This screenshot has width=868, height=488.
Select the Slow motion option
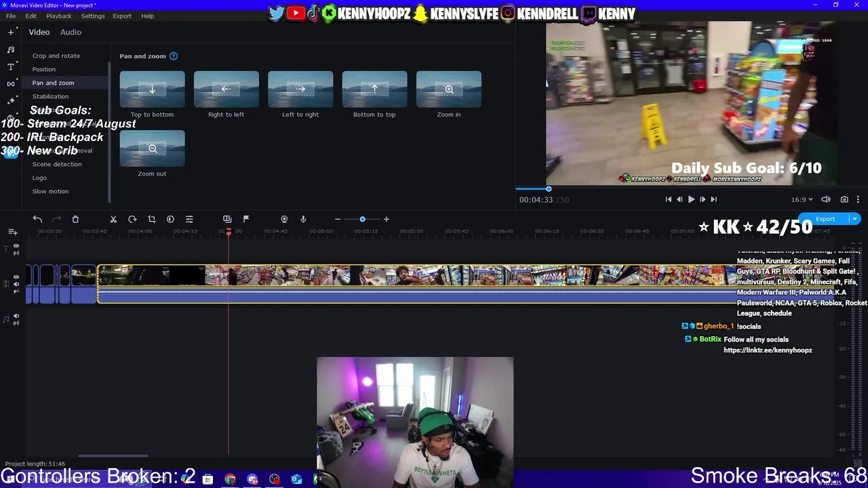click(50, 191)
